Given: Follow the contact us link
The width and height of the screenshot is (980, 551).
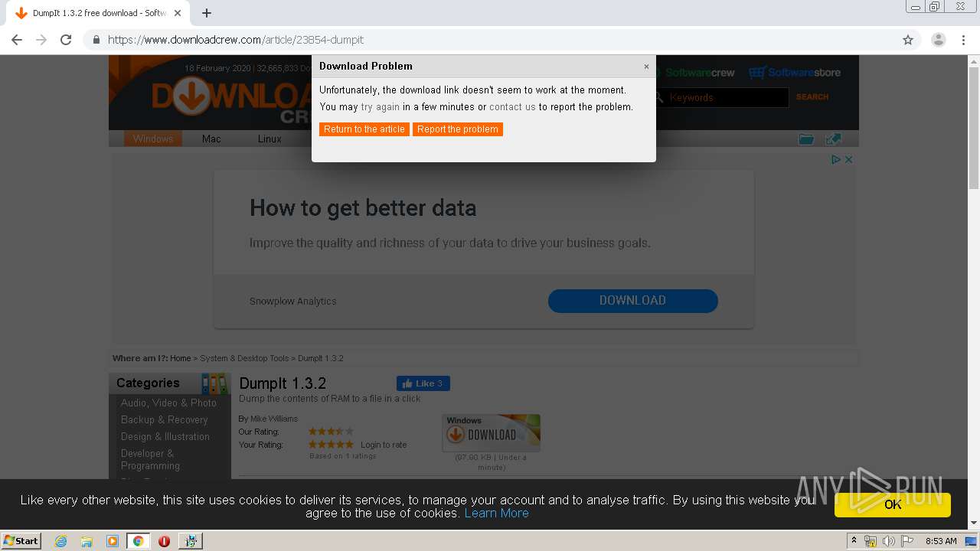Looking at the screenshot, I should (x=512, y=107).
